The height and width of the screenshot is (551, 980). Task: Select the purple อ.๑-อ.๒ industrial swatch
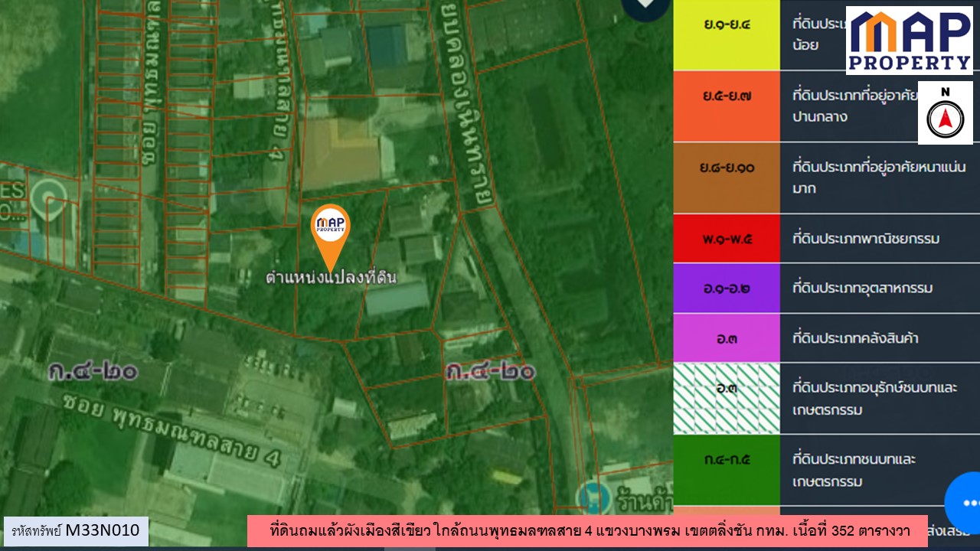(x=726, y=289)
